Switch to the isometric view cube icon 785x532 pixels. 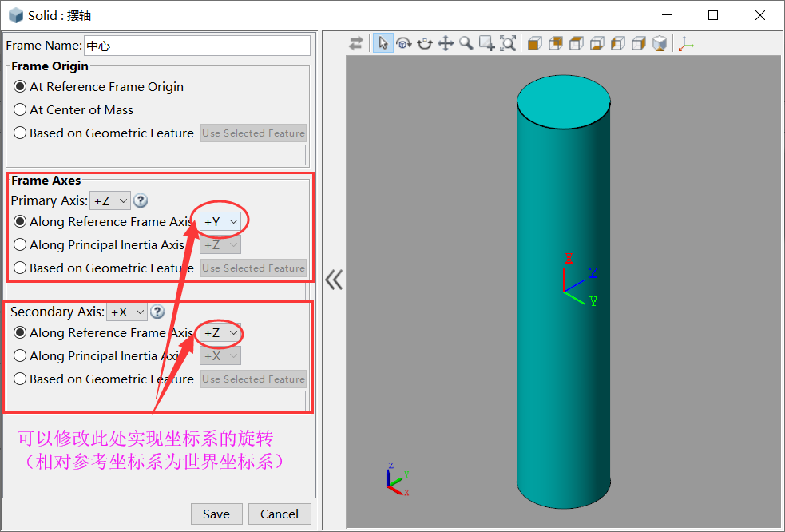658,43
